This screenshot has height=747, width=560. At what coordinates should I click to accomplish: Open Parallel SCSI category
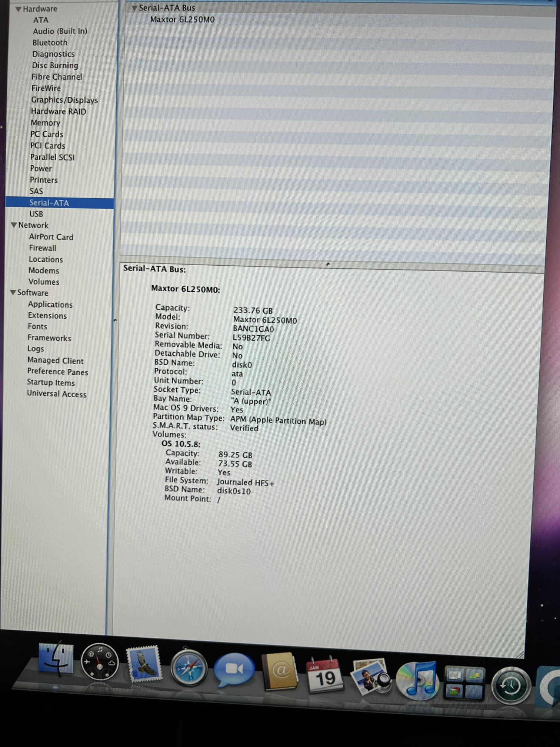coord(52,157)
